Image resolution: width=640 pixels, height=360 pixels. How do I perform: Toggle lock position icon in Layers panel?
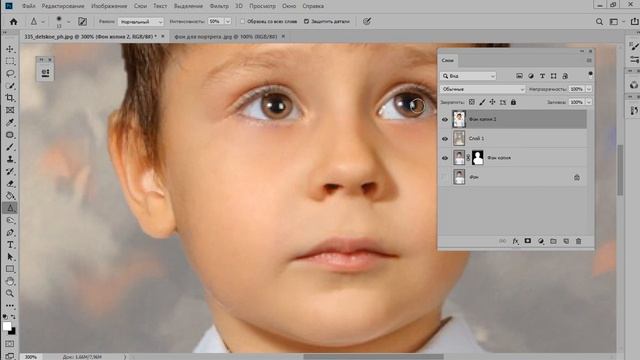coord(493,102)
